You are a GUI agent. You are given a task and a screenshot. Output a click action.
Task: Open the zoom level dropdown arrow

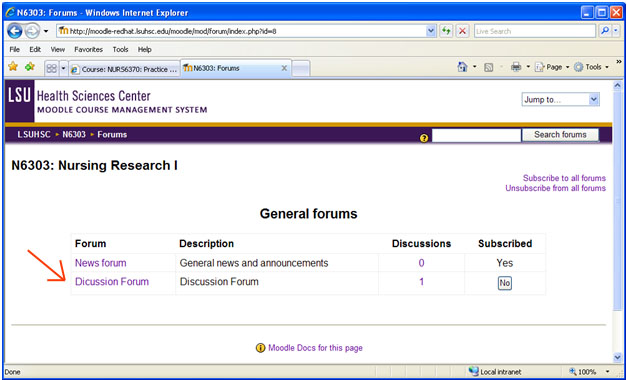pyautogui.click(x=608, y=372)
